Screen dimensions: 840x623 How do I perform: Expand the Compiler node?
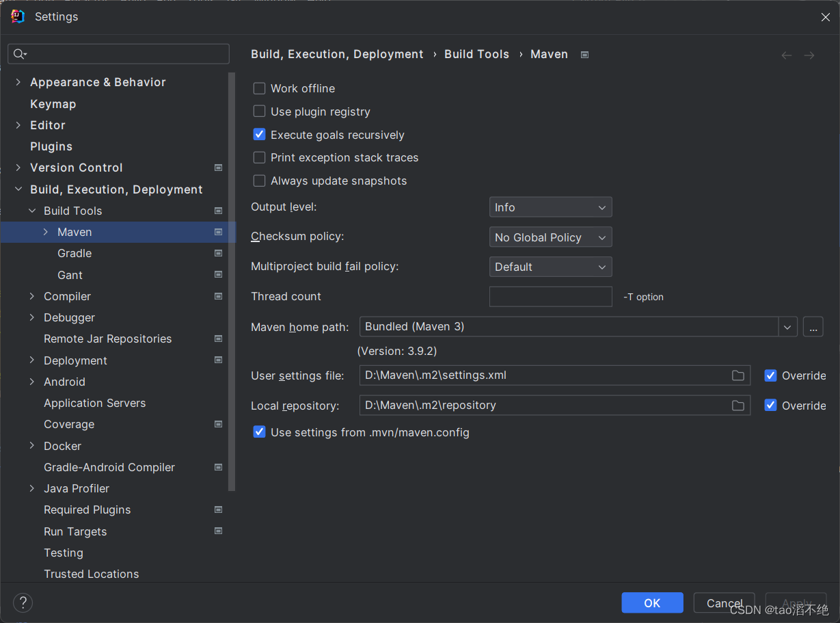[32, 296]
